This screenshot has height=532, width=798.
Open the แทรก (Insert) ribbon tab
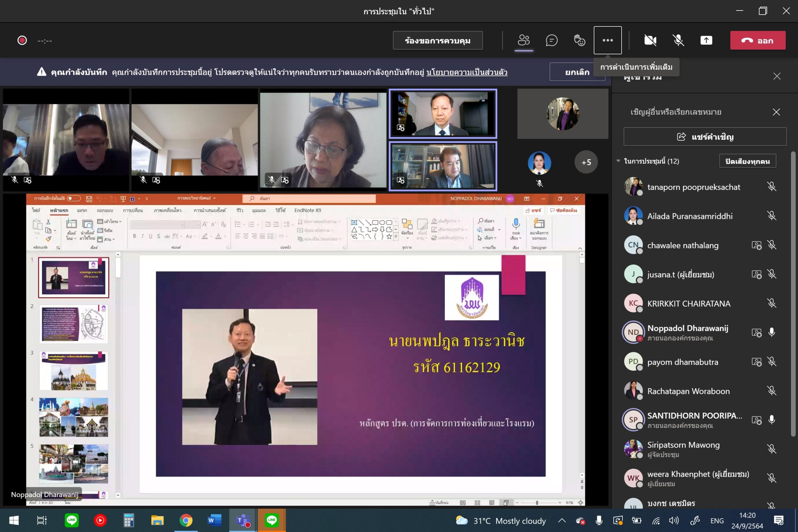tap(82, 210)
